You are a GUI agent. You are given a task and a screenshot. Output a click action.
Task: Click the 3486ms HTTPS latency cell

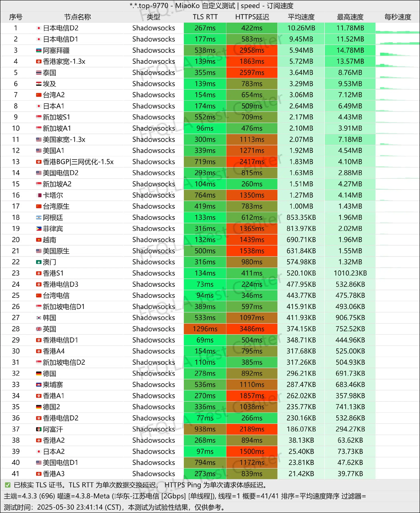(252, 329)
